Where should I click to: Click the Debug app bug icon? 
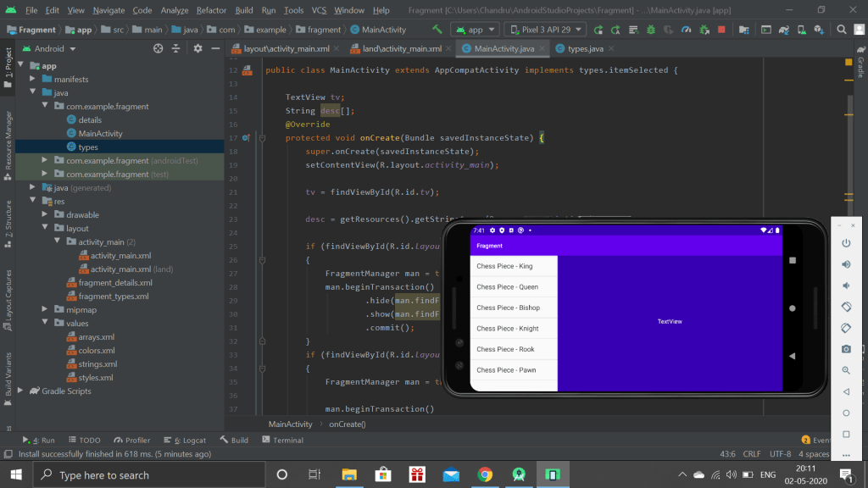650,30
